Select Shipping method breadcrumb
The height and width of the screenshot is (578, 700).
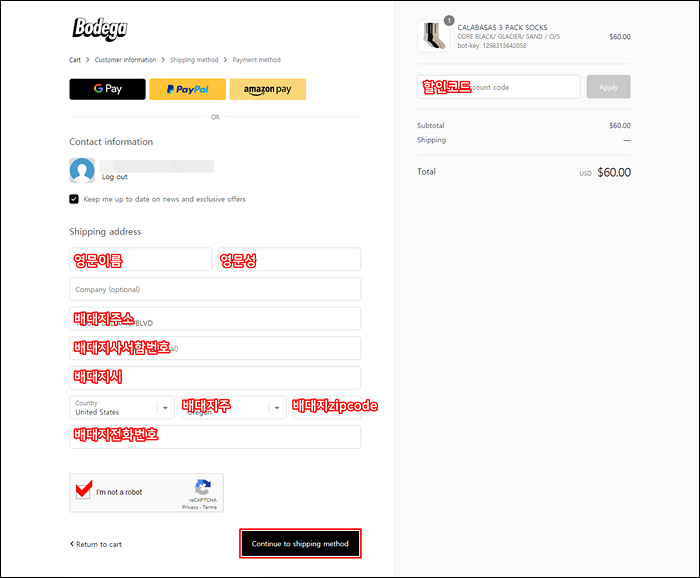click(x=194, y=60)
